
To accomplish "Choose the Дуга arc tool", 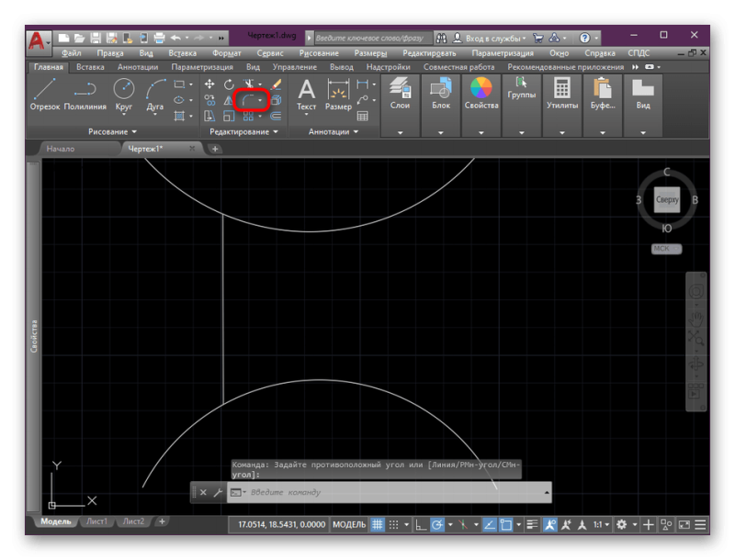I will [155, 95].
